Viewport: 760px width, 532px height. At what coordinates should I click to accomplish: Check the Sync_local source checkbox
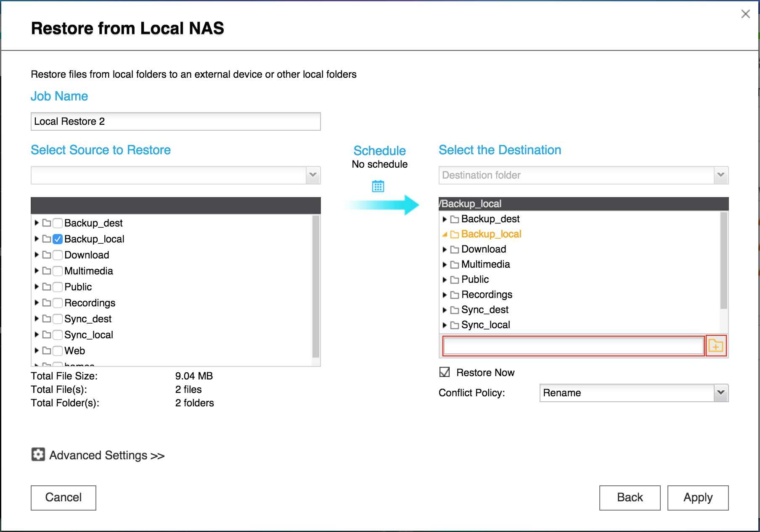(x=58, y=334)
